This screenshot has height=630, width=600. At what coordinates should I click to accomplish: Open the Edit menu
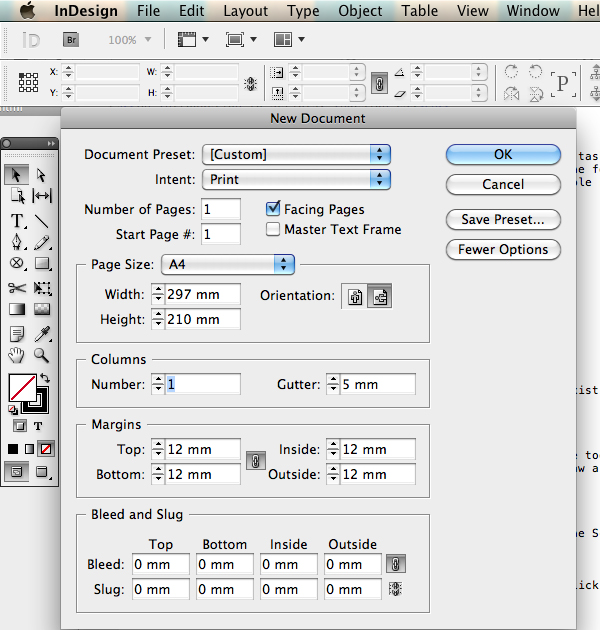pos(192,11)
